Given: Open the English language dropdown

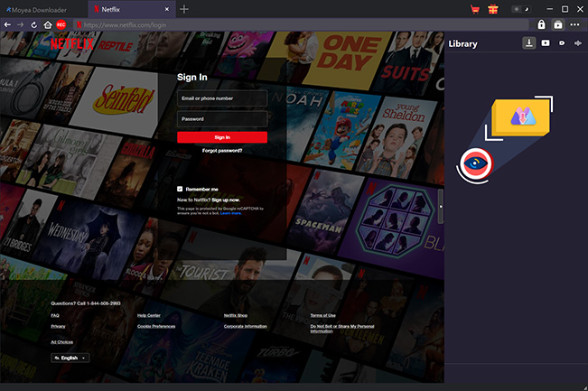Looking at the screenshot, I should click(x=70, y=358).
